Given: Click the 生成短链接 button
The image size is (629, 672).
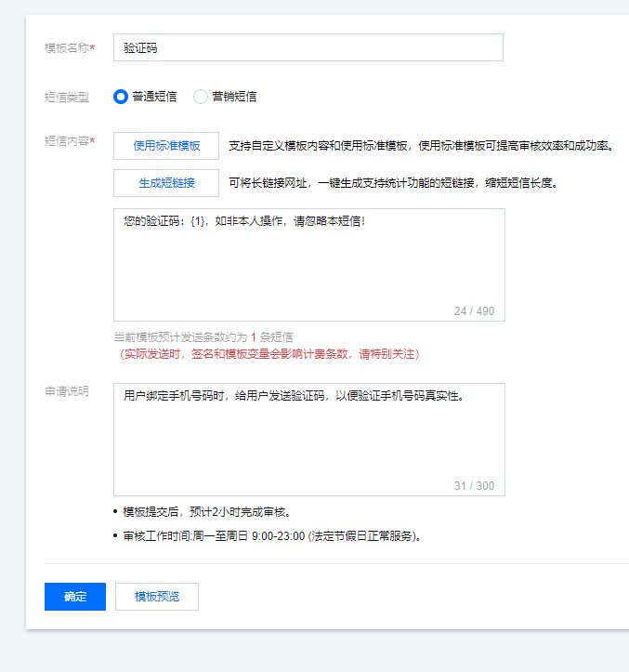Looking at the screenshot, I should 166,183.
